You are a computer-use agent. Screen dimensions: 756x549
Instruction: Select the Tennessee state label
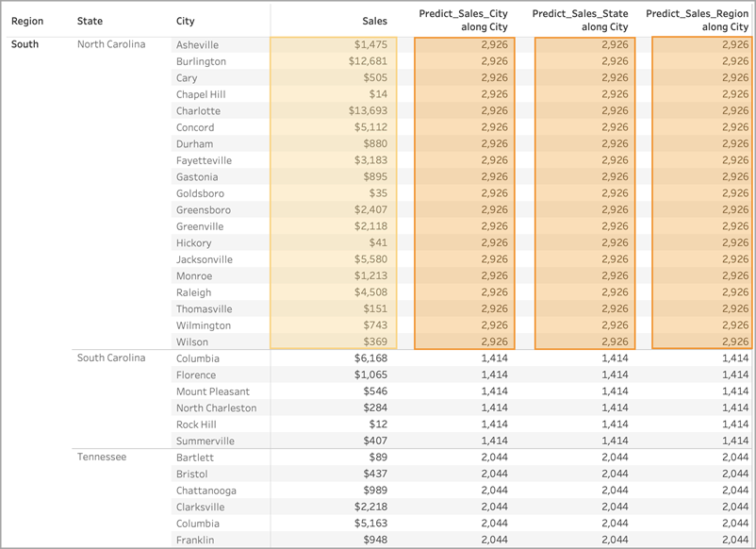102,457
